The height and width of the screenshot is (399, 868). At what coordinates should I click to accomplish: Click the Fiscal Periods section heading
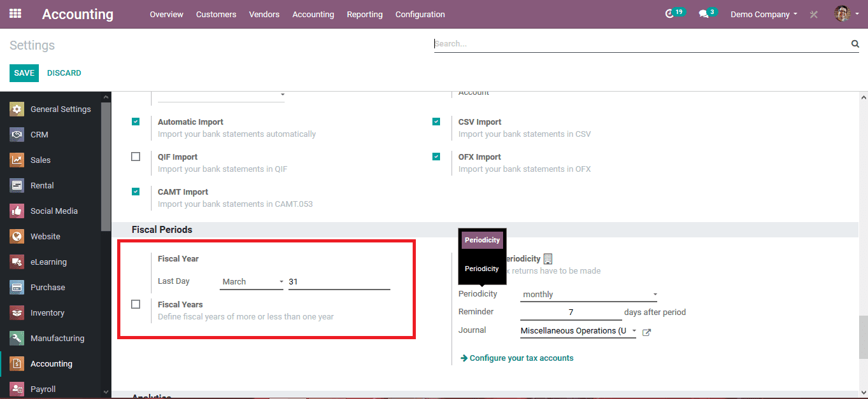tap(162, 230)
